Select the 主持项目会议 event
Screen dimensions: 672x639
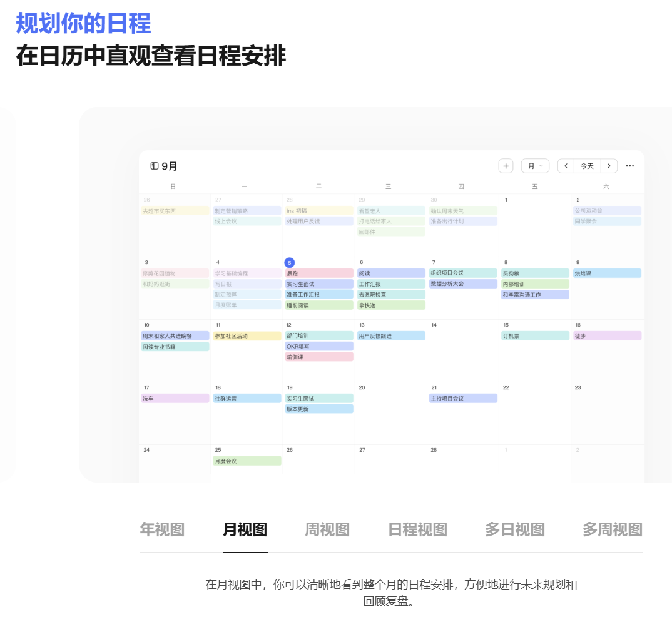tap(463, 399)
